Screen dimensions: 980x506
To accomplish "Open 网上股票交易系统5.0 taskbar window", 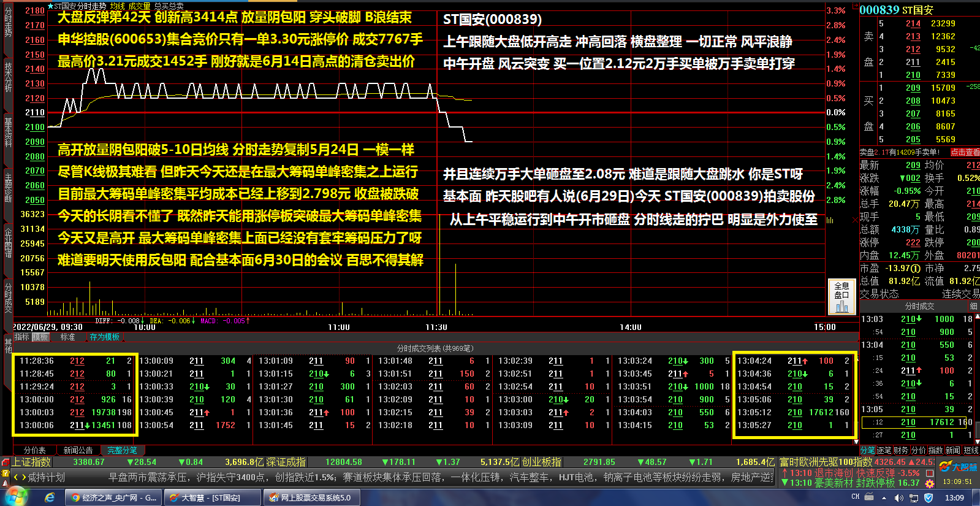I will click(x=311, y=497).
